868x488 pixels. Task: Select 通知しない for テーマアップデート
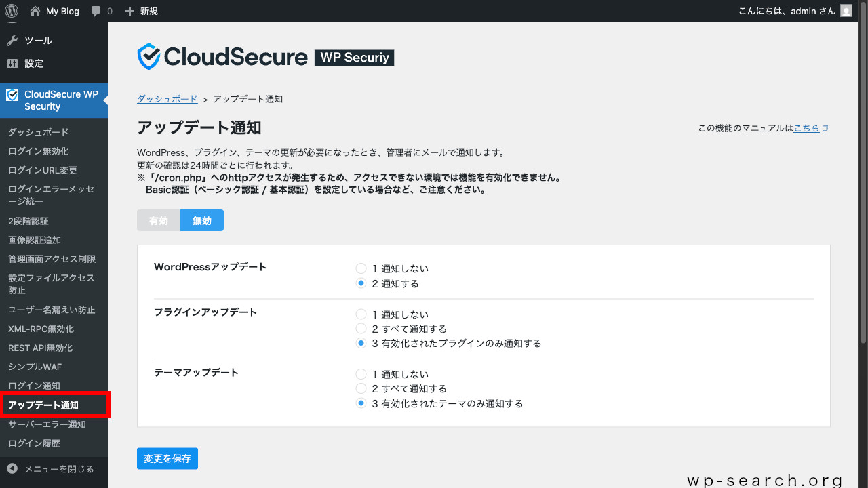361,373
